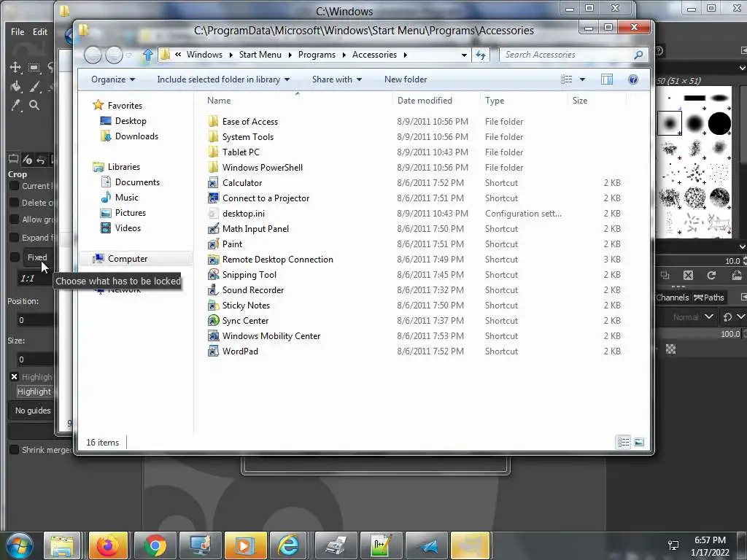This screenshot has width=747, height=560.
Task: Click refresh brushes icon in GIMP
Action: (711, 275)
